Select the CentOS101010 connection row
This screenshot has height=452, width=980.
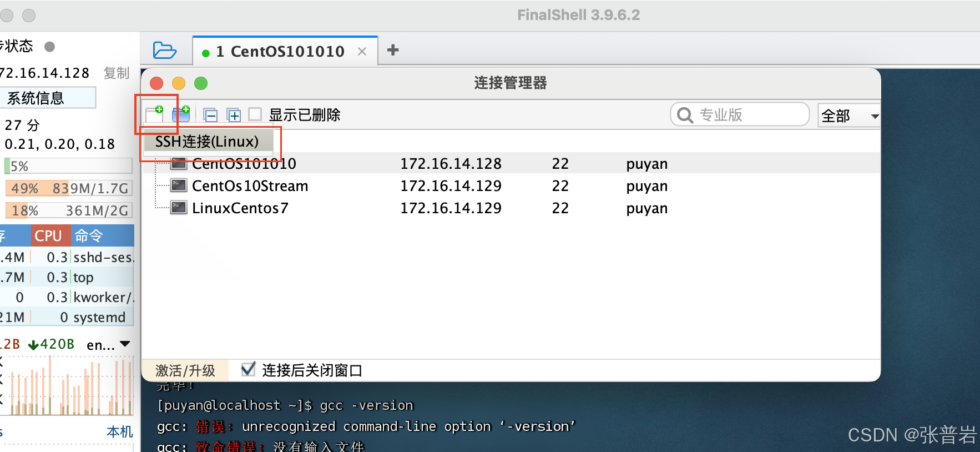point(511,163)
